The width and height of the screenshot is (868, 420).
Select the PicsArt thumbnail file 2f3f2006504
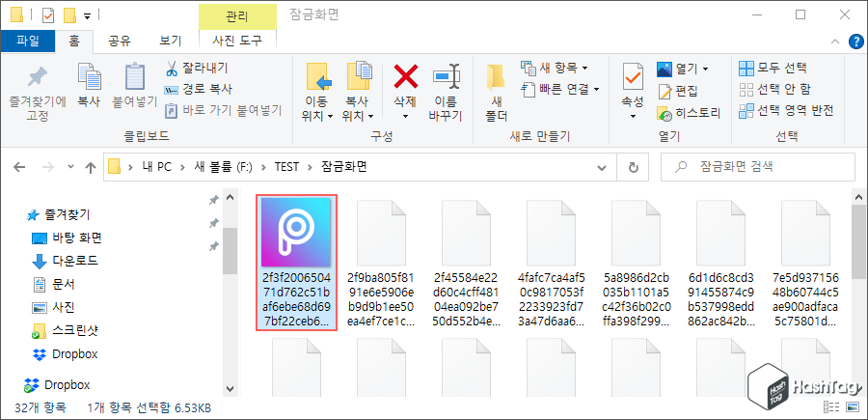click(296, 264)
